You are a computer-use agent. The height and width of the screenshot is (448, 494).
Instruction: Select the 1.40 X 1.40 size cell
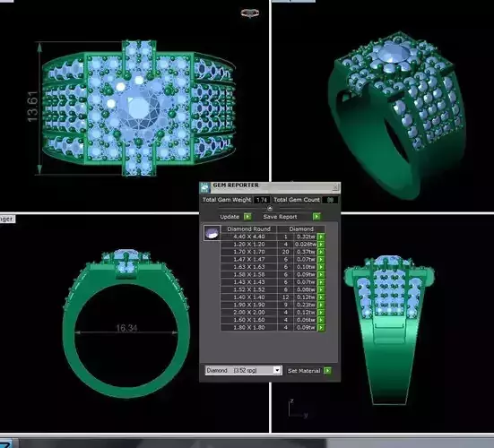[249, 297]
